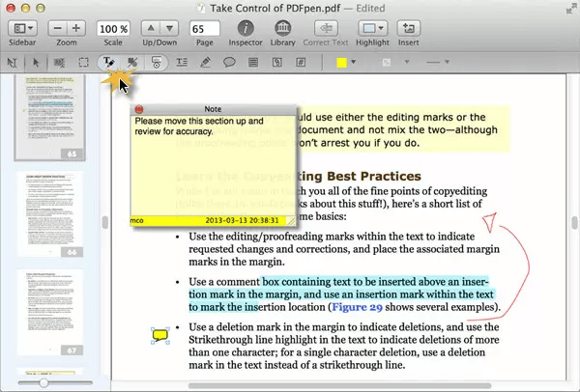Click the note timestamp 2013-03-13 20:38:31
This screenshot has width=580, height=392.
point(242,220)
